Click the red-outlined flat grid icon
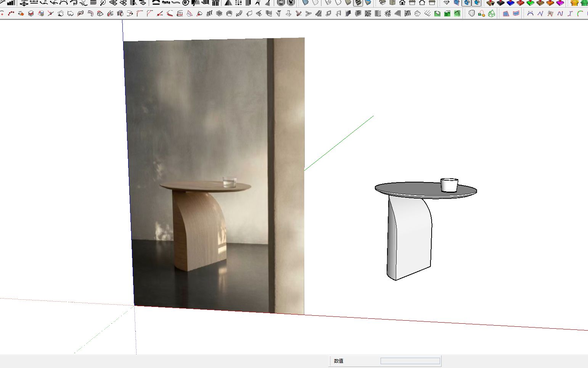 click(506, 14)
